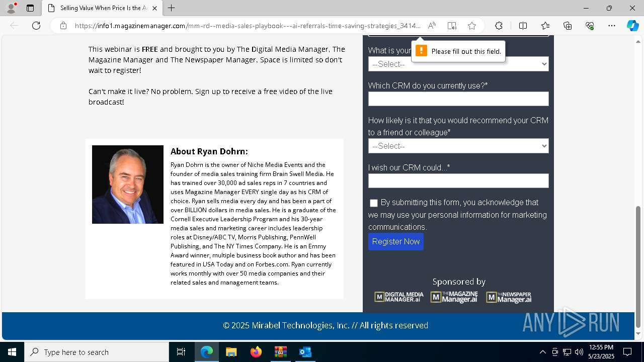Show hidden system tray icons
The height and width of the screenshot is (362, 644).
coord(542,352)
